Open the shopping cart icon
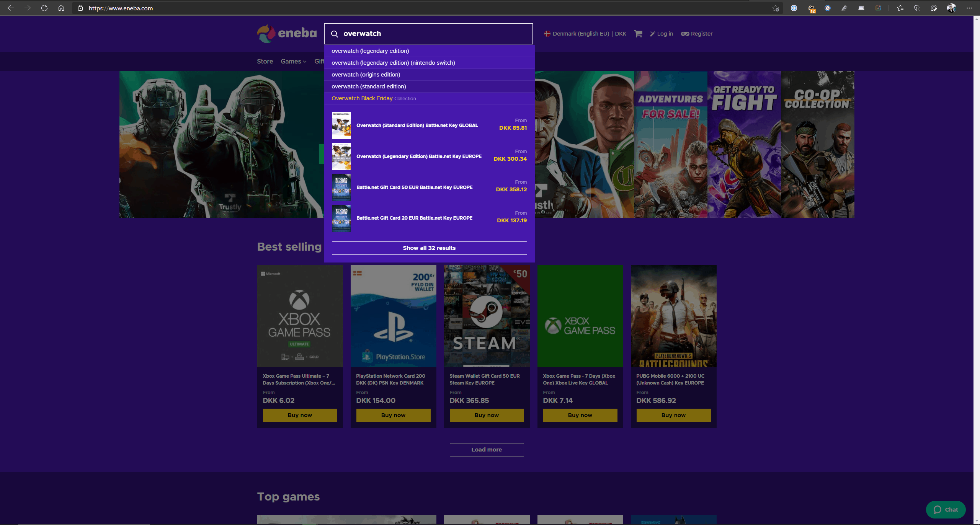980x525 pixels. click(x=638, y=34)
